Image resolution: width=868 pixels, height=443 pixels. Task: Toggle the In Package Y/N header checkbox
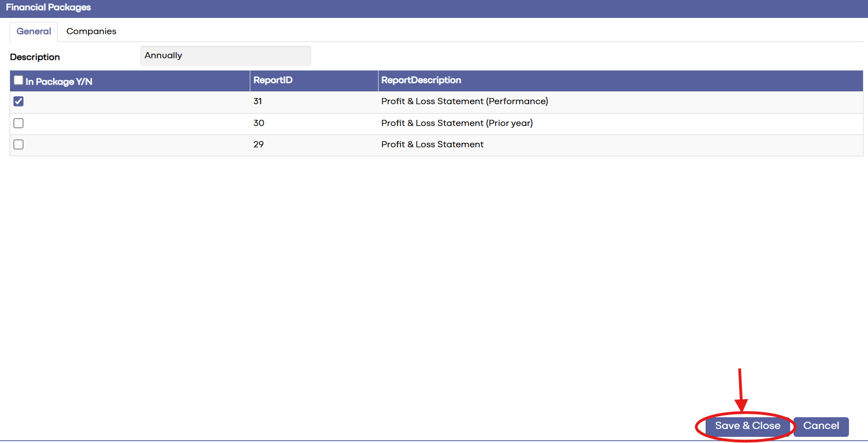point(18,80)
